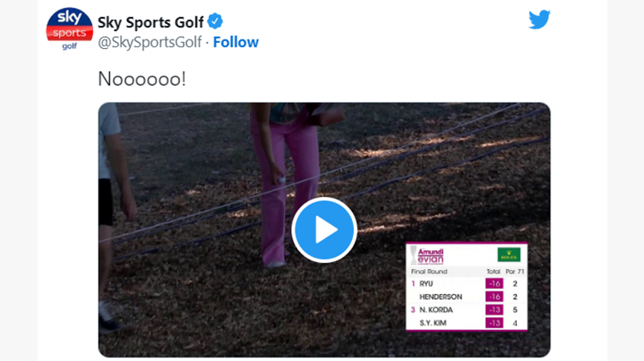
Task: Click the RYU name in the leaderboard
Action: pos(426,284)
